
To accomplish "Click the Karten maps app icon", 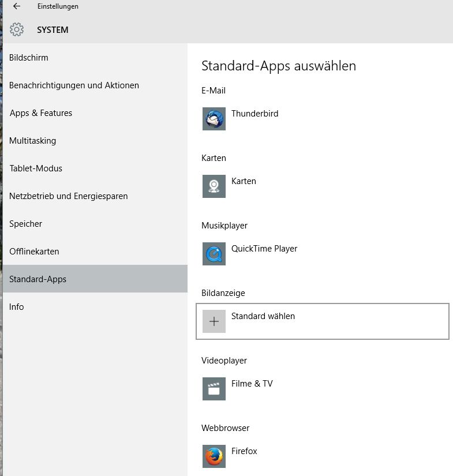I will [214, 186].
